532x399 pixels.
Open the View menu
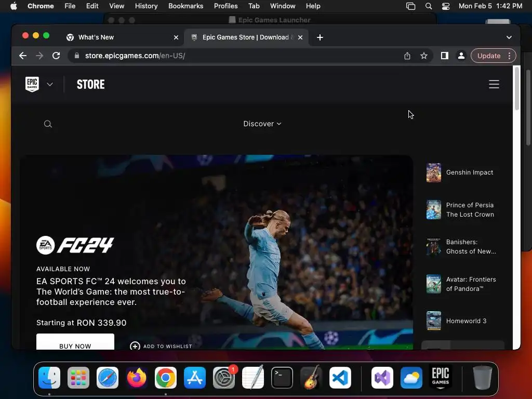coord(117,6)
